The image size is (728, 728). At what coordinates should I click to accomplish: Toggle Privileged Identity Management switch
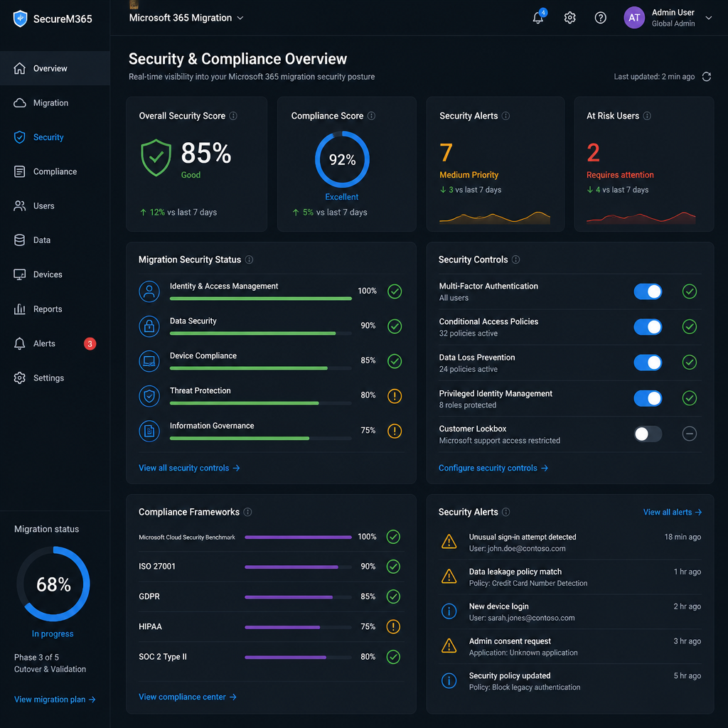[648, 398]
